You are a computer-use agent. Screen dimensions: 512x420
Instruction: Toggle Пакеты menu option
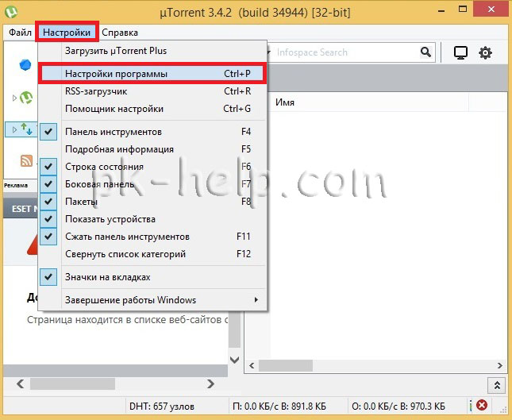153,202
